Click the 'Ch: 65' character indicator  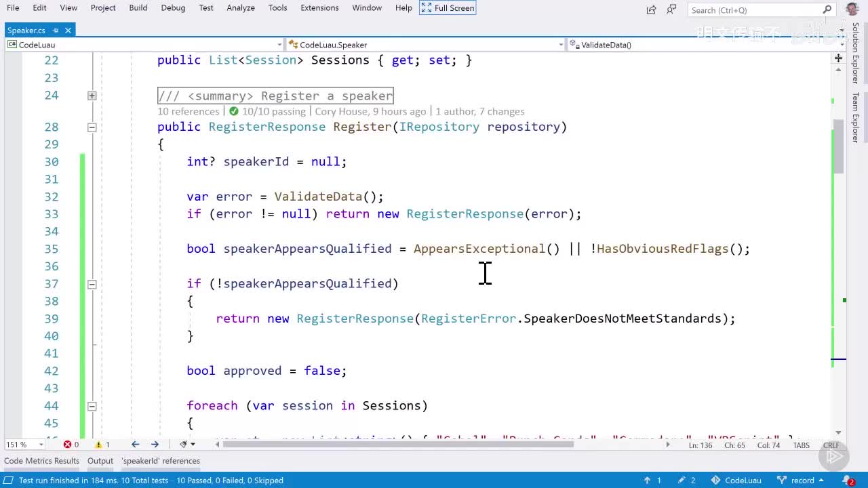pyautogui.click(x=734, y=445)
